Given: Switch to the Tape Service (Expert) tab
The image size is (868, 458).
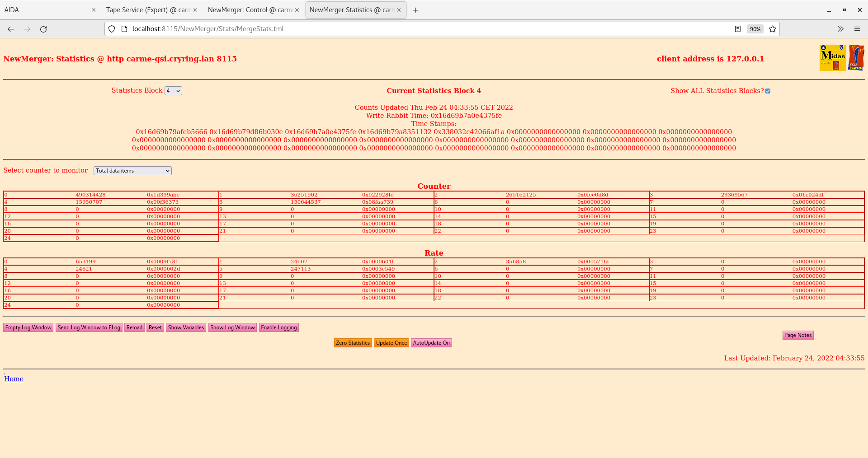Looking at the screenshot, I should (x=148, y=10).
